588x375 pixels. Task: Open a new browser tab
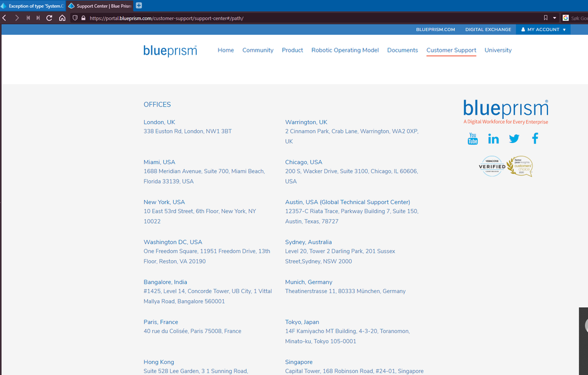coord(138,5)
